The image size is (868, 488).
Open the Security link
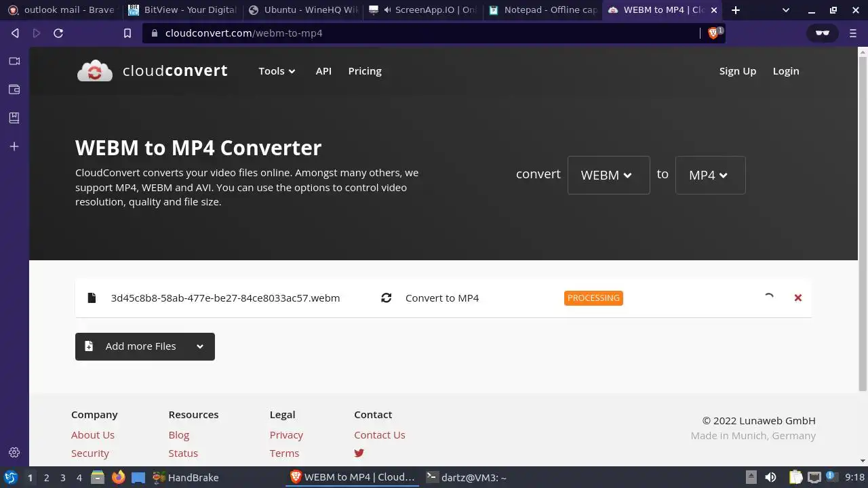tap(90, 453)
